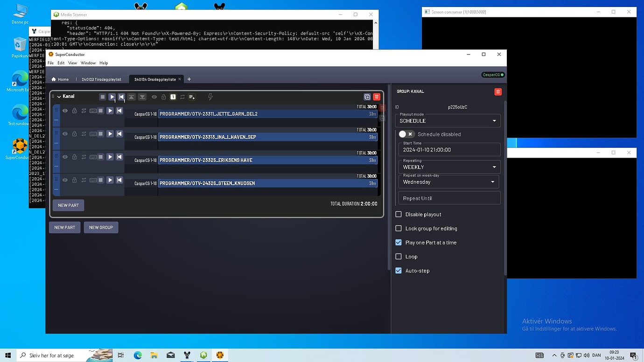This screenshot has width=644, height=362.
Task: Open the Repeating WEEKLY dropdown
Action: point(449,167)
